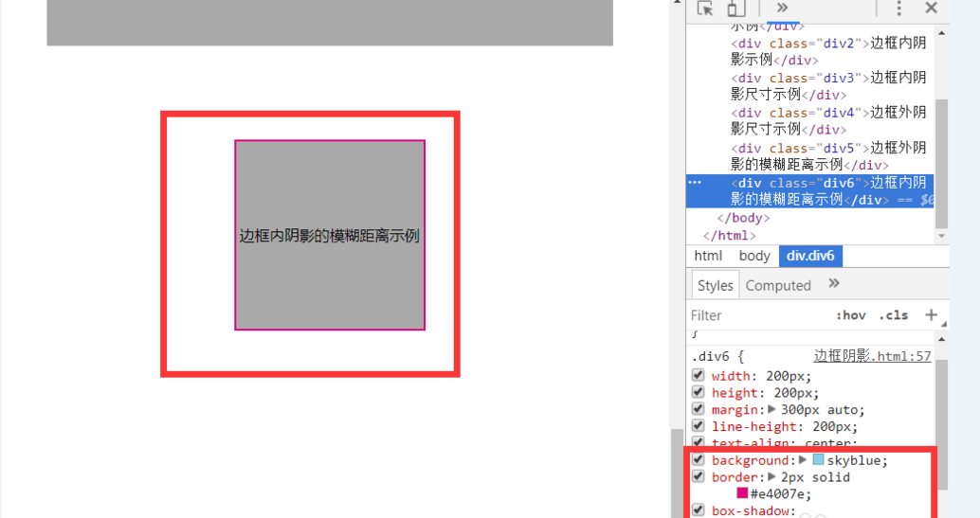This screenshot has width=980, height=518.
Task: Toggle the device toolbar icon
Action: click(x=735, y=9)
